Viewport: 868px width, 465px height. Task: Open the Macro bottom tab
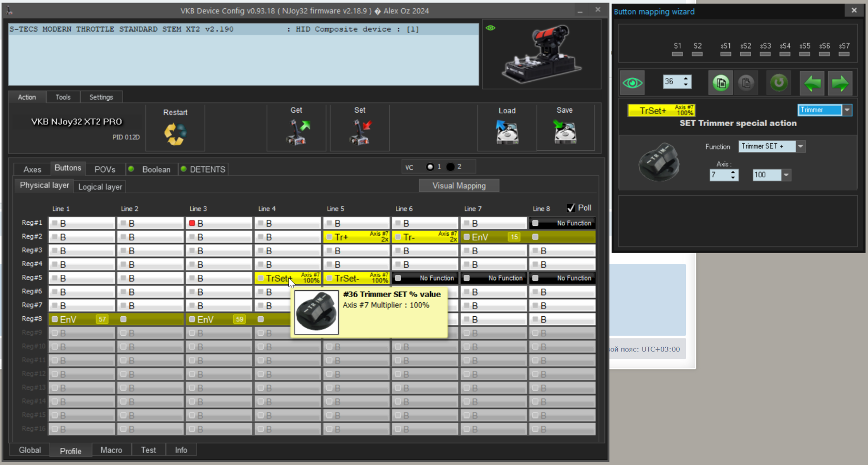(111, 450)
